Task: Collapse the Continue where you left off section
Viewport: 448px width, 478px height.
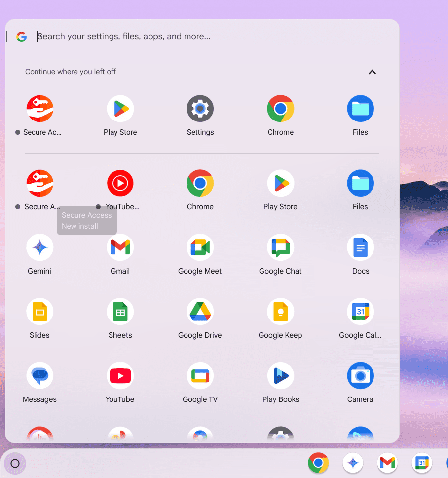Action: (x=372, y=72)
